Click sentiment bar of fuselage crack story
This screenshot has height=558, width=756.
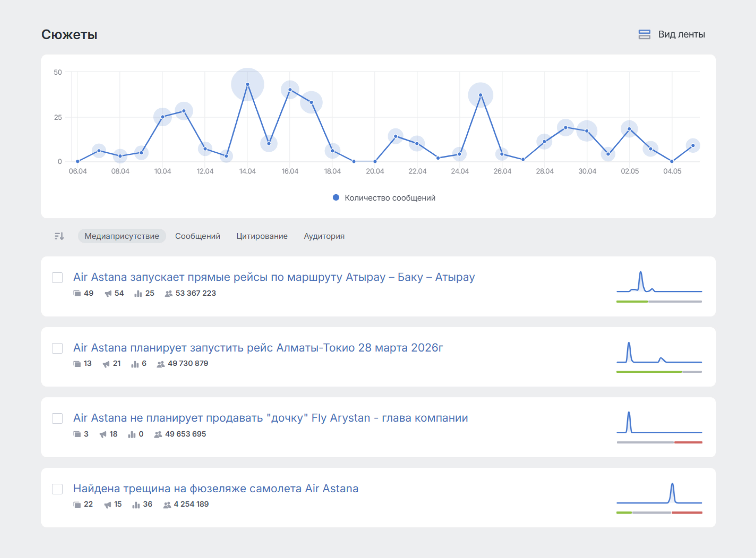[x=659, y=513]
